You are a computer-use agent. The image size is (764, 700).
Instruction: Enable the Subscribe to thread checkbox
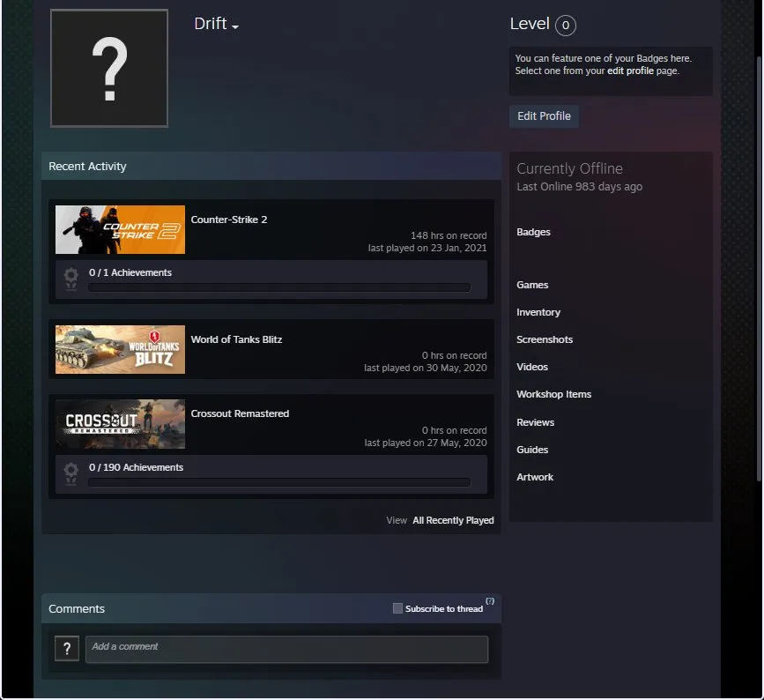click(397, 608)
